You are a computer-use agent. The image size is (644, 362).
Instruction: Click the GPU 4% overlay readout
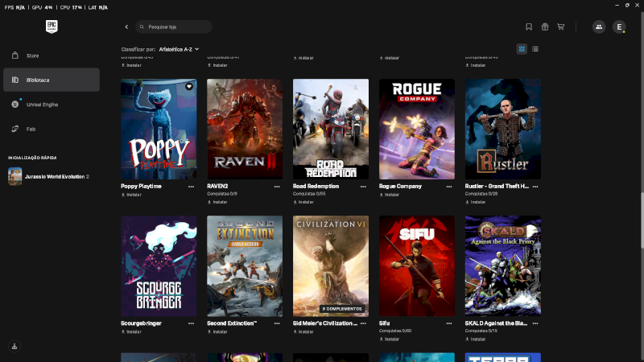(x=42, y=7)
